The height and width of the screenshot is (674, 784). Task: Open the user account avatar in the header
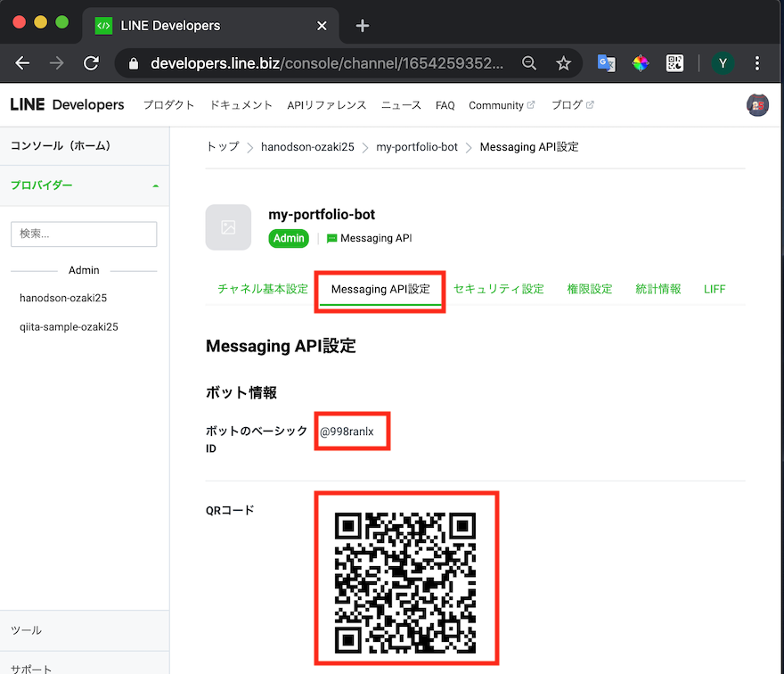click(x=757, y=105)
